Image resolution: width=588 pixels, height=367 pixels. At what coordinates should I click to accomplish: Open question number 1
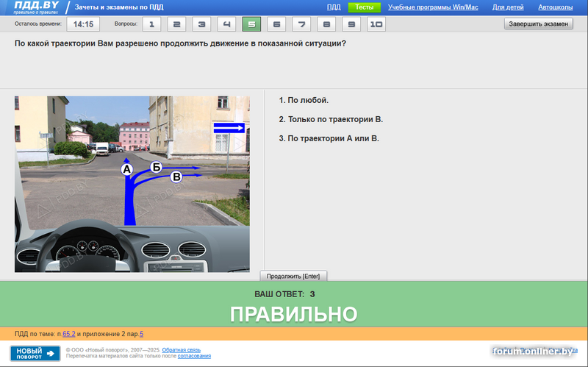point(151,24)
